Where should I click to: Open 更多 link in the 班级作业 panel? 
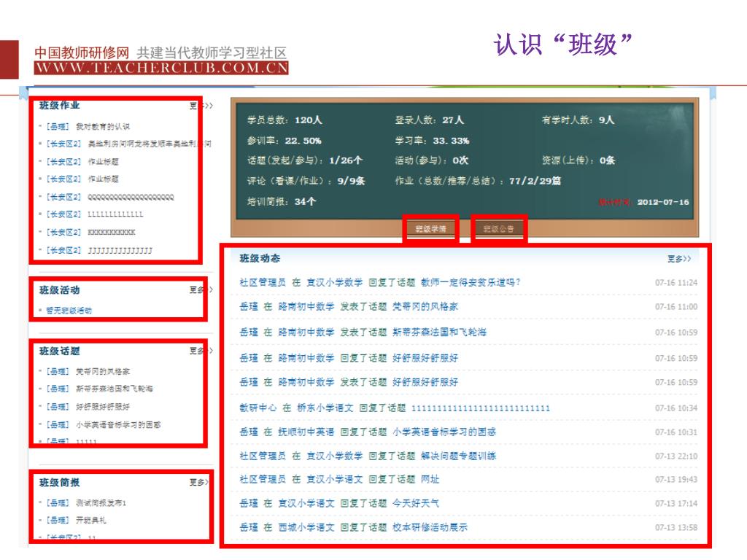tap(201, 106)
